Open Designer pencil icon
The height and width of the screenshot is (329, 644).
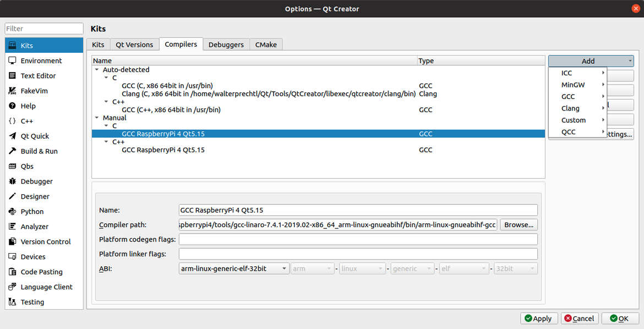point(12,196)
